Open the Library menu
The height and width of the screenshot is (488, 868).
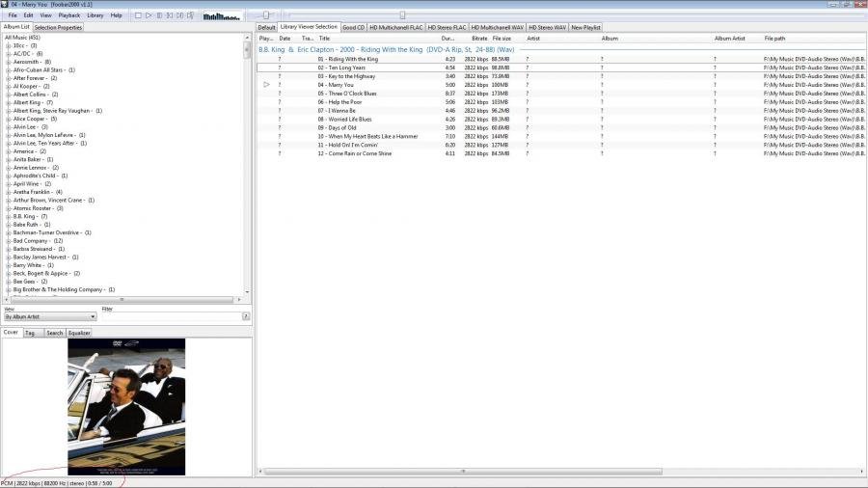coord(95,15)
